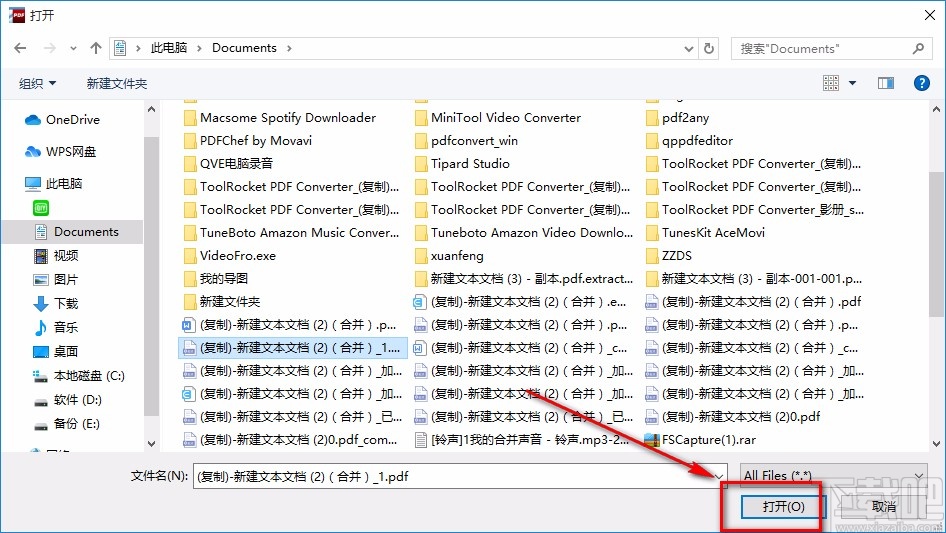Click the search magnifier icon
The width and height of the screenshot is (946, 533).
point(918,48)
